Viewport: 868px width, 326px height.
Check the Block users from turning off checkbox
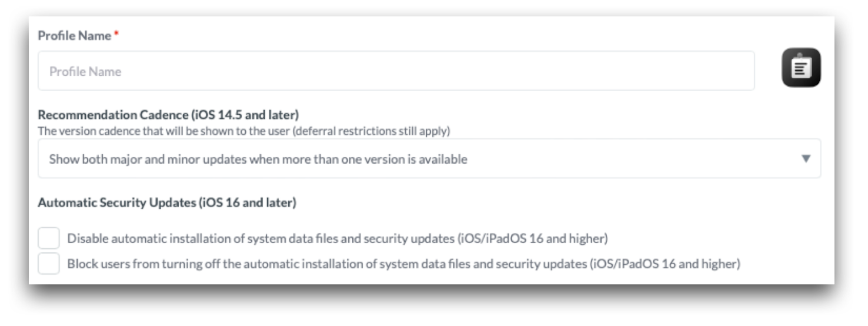pos(49,264)
